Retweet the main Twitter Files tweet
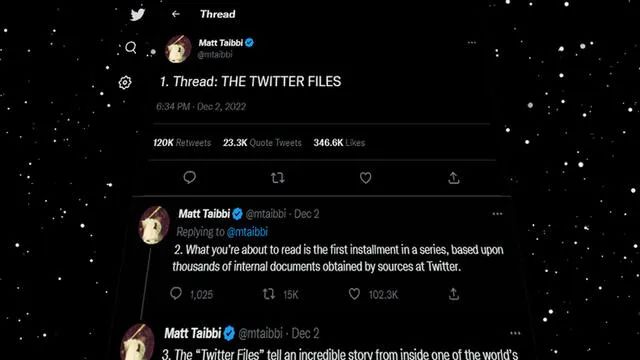 (x=278, y=178)
